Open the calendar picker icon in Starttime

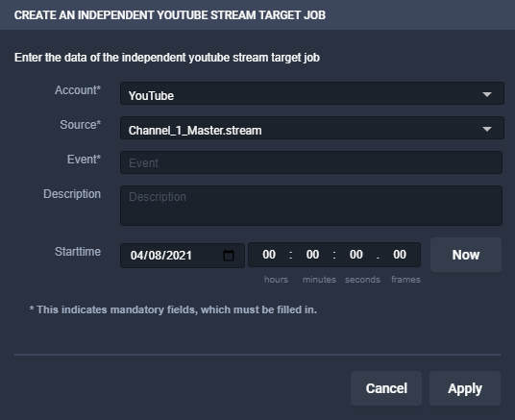[x=229, y=256]
